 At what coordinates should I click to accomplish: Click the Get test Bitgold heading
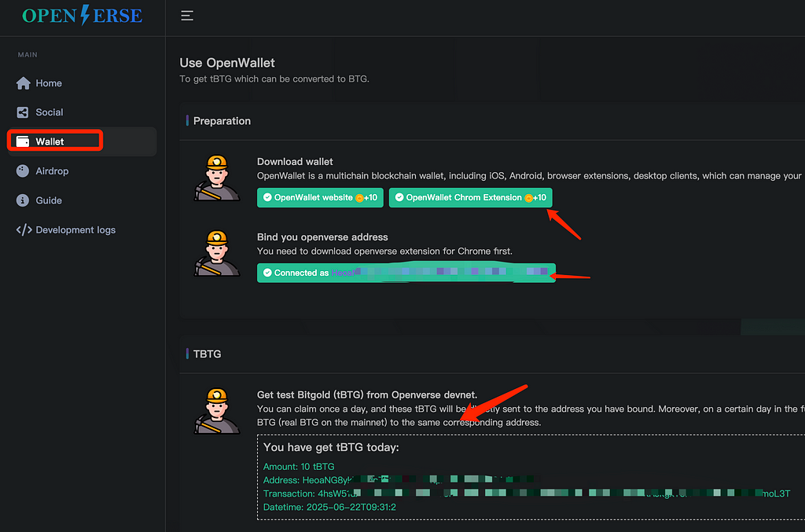pos(367,394)
